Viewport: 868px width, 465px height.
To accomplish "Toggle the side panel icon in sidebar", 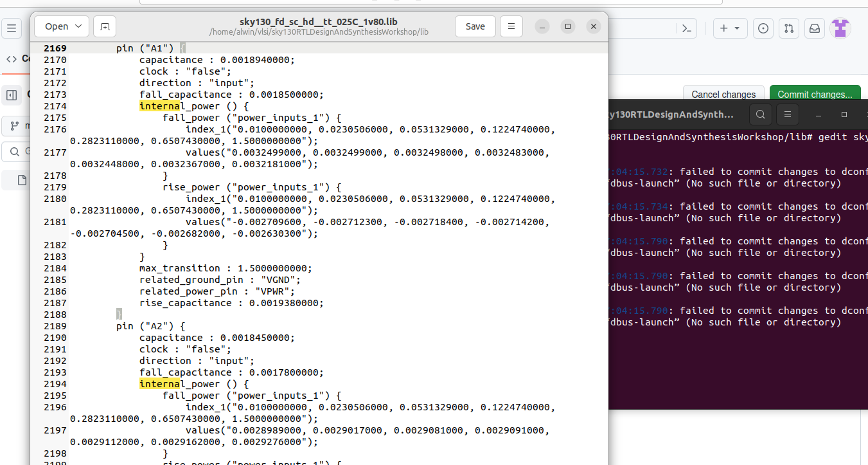I will 12,95.
